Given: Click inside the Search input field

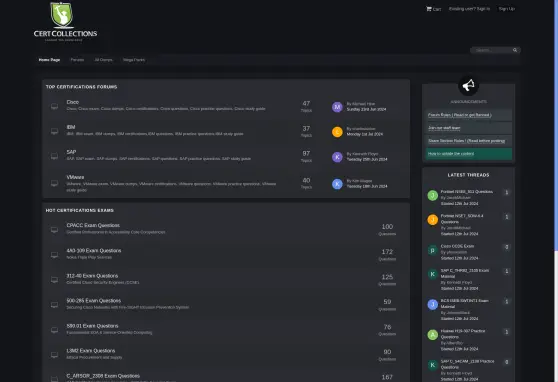Looking at the screenshot, I should [x=492, y=50].
